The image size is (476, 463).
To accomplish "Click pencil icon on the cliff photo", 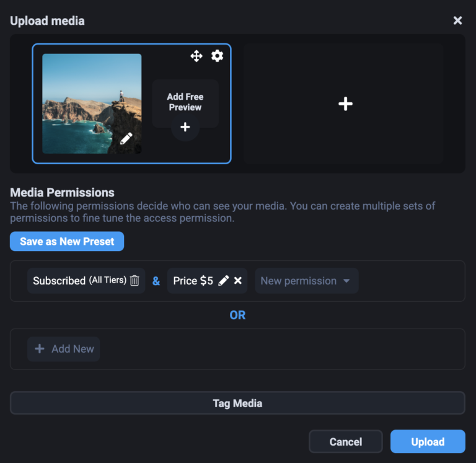I will (126, 138).
